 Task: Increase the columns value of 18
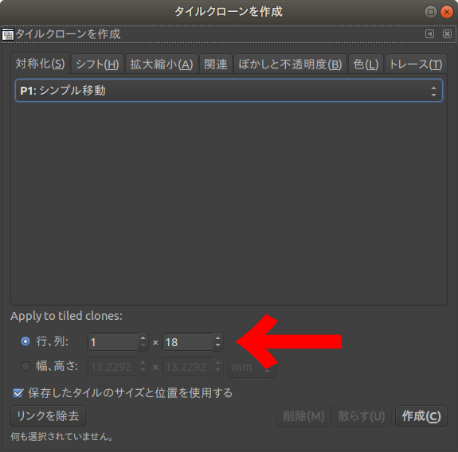coord(218,338)
